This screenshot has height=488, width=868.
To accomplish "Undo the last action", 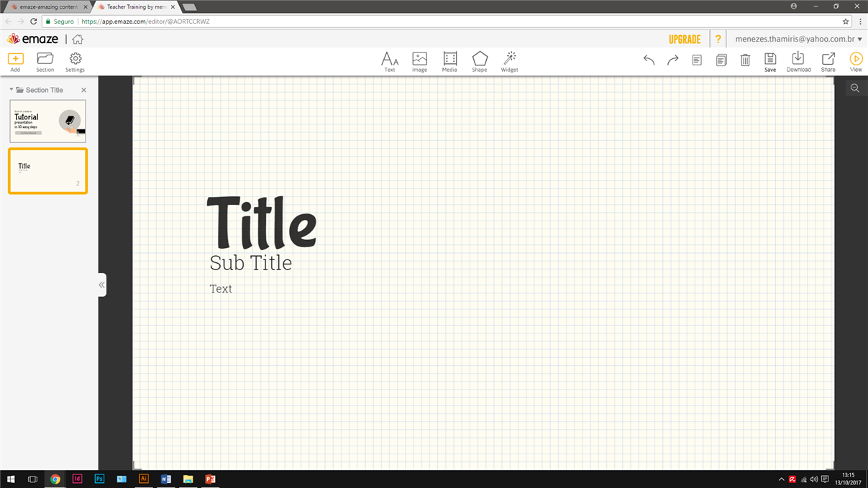I will [x=649, y=60].
